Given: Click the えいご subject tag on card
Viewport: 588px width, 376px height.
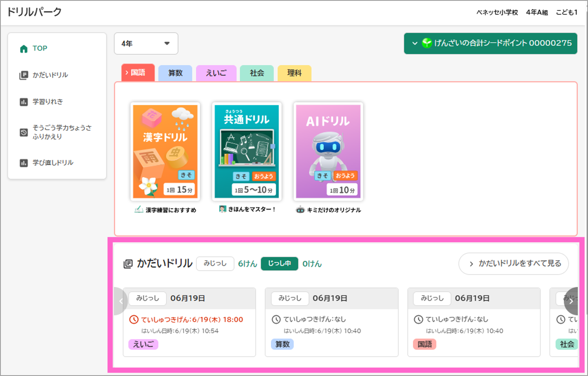Looking at the screenshot, I should tap(143, 344).
